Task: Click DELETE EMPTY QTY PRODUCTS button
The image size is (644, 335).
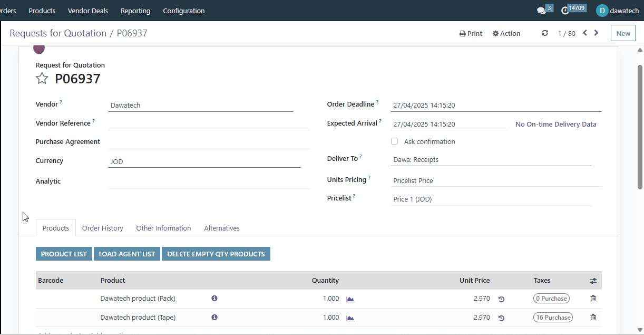Action: click(x=216, y=254)
